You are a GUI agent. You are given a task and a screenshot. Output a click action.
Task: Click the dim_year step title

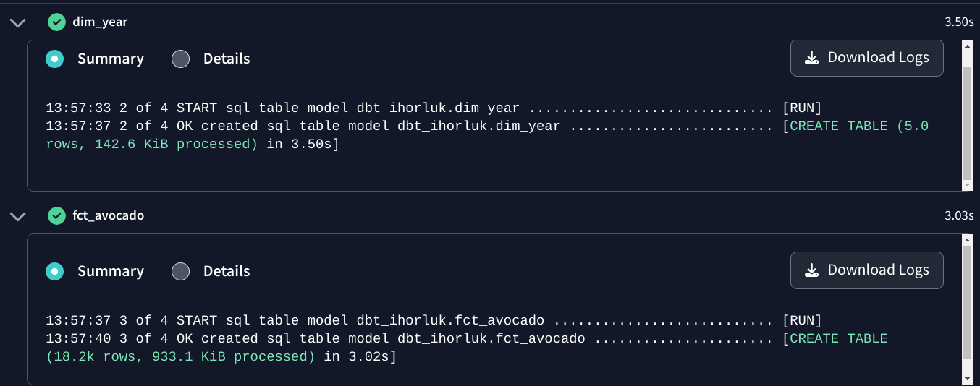pos(100,22)
